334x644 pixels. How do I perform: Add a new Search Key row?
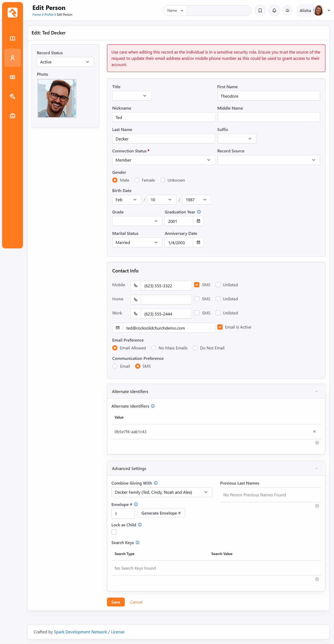click(x=317, y=579)
